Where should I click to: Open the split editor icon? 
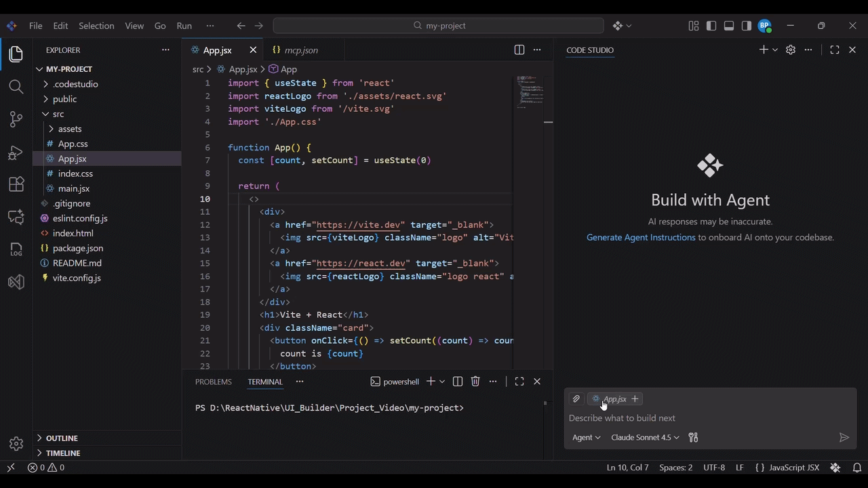point(519,49)
